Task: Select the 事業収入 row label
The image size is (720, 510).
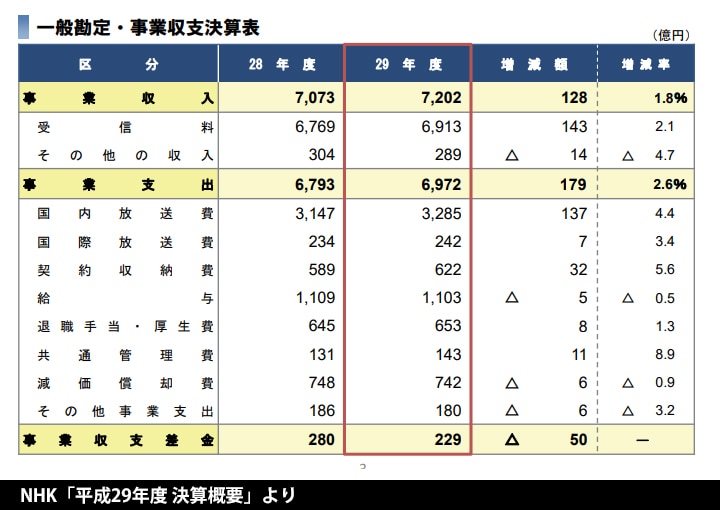Action: click(118, 98)
